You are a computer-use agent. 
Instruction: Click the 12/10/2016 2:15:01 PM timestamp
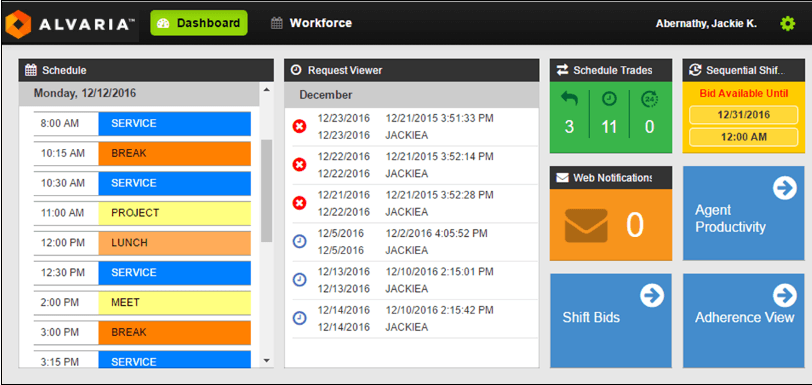click(440, 272)
